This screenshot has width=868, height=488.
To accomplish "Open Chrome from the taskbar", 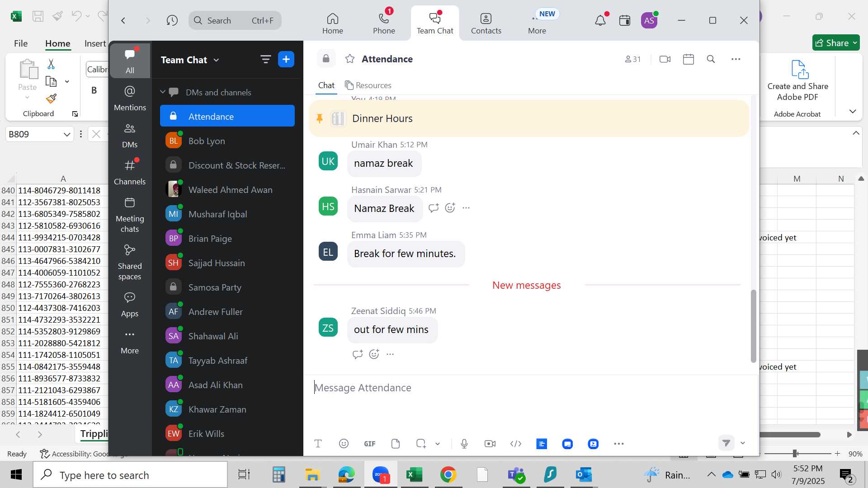I will point(448,475).
